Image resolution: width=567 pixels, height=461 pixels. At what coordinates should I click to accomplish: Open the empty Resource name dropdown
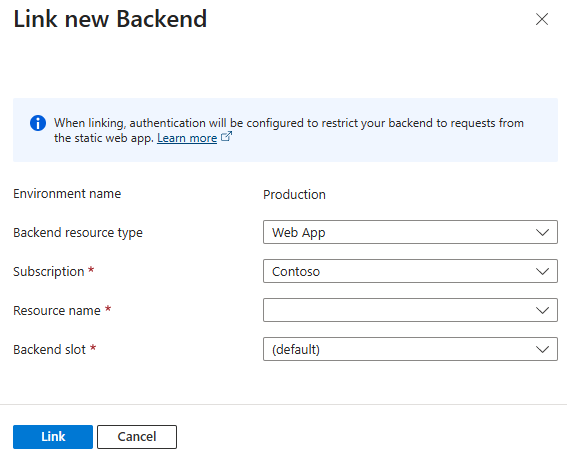[x=410, y=310]
